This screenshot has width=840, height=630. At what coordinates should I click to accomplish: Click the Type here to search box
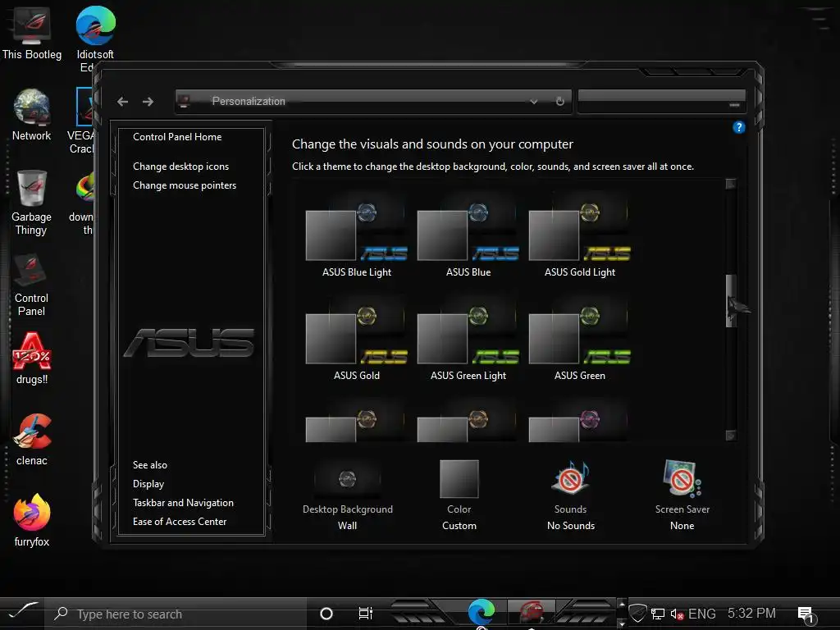click(177, 614)
